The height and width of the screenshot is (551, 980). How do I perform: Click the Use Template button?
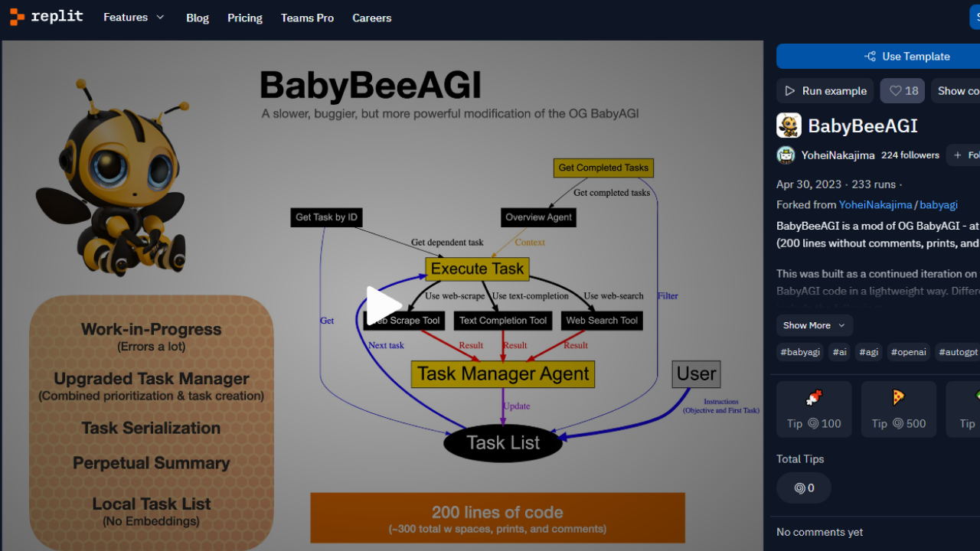click(878, 56)
